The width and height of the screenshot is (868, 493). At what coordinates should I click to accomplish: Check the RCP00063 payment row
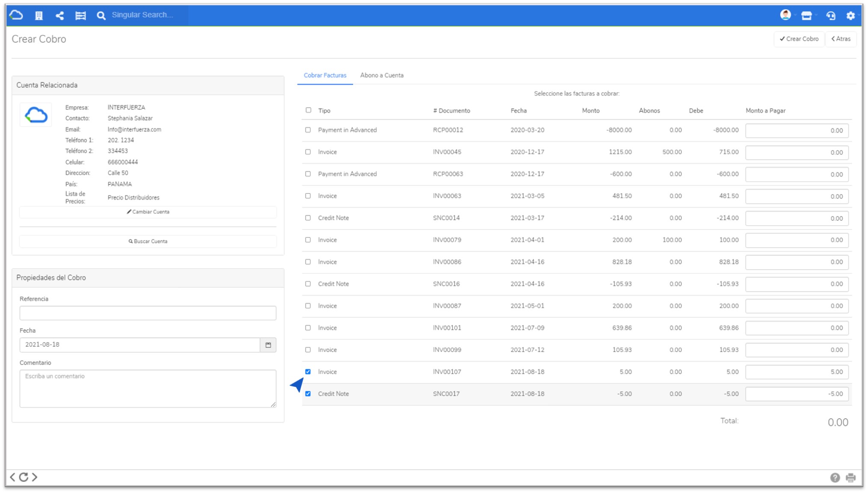(x=308, y=174)
